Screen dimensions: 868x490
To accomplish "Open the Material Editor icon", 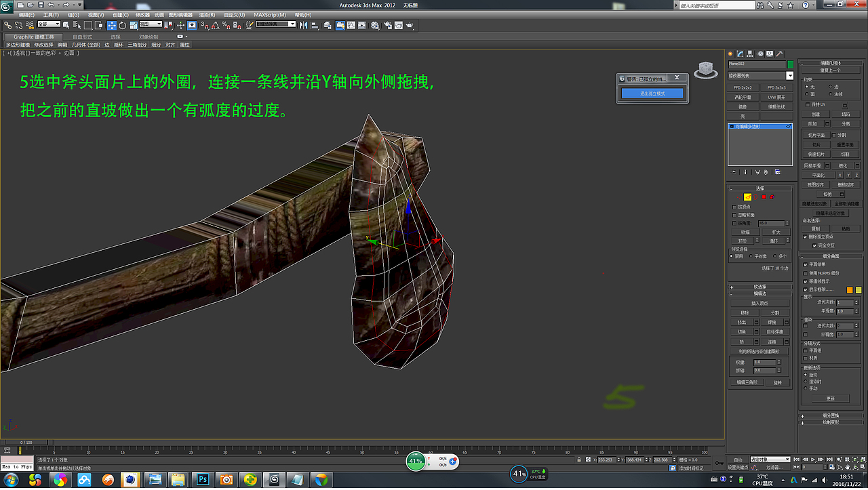I will (x=375, y=25).
